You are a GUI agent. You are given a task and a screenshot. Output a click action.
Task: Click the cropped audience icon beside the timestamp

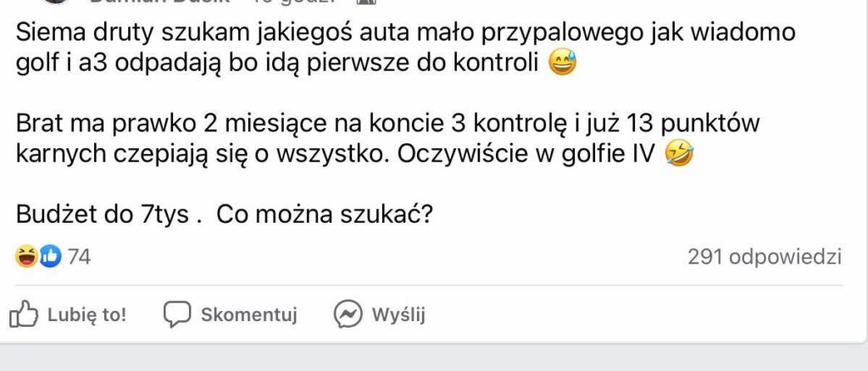coord(366,2)
